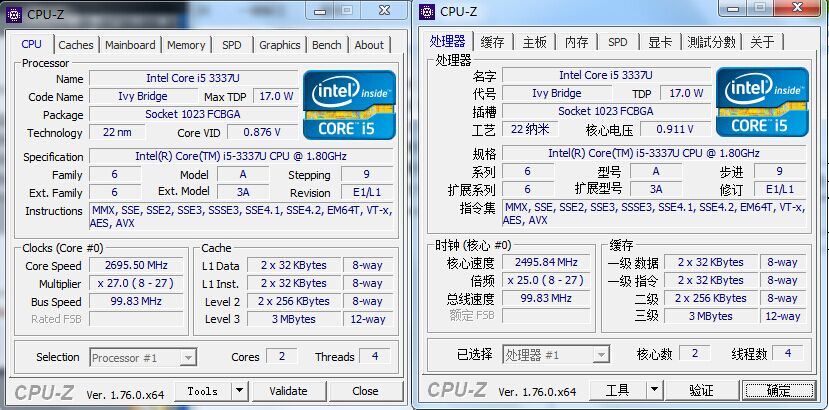Open the 缓存 tab
829x410 pixels.
click(492, 42)
